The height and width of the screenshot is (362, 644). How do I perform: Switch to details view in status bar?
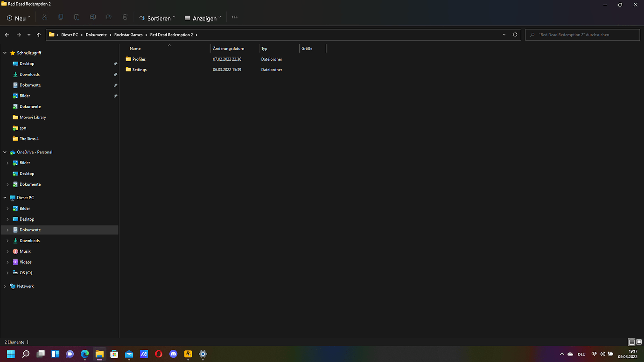point(631,342)
